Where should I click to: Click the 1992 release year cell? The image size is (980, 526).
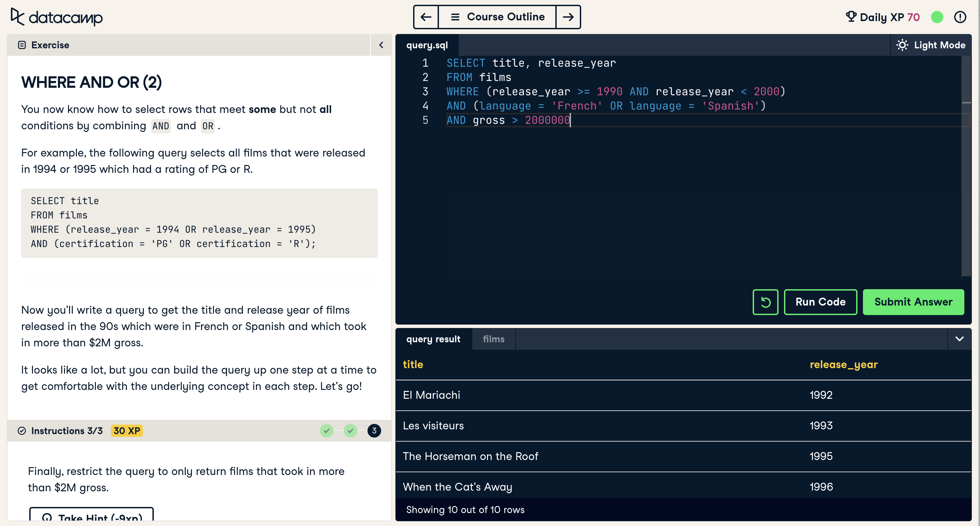coord(821,395)
